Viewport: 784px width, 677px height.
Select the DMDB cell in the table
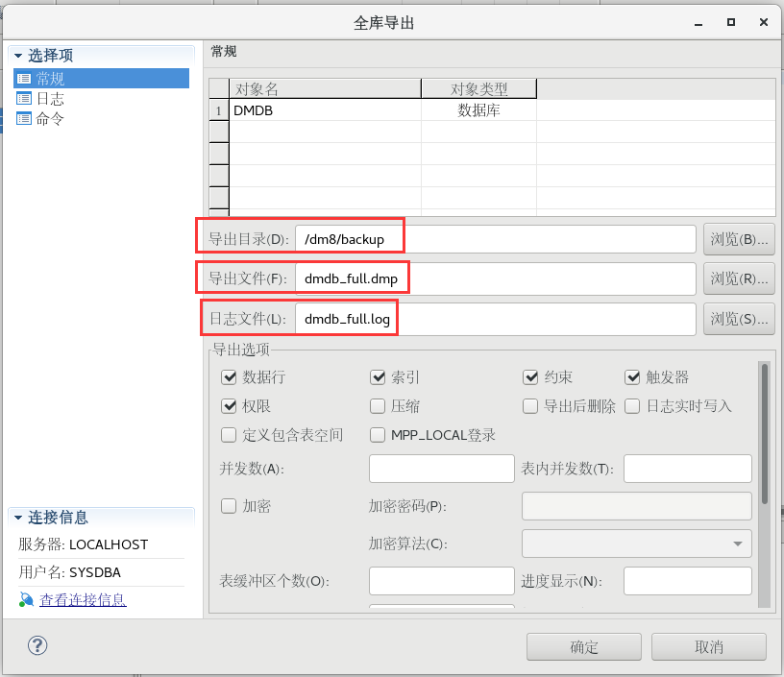pyautogui.click(x=325, y=109)
